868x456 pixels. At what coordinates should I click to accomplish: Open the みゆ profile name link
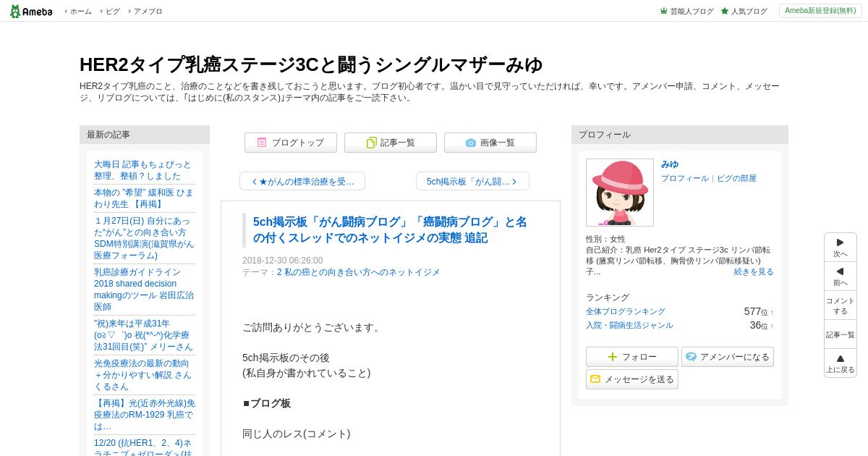670,164
